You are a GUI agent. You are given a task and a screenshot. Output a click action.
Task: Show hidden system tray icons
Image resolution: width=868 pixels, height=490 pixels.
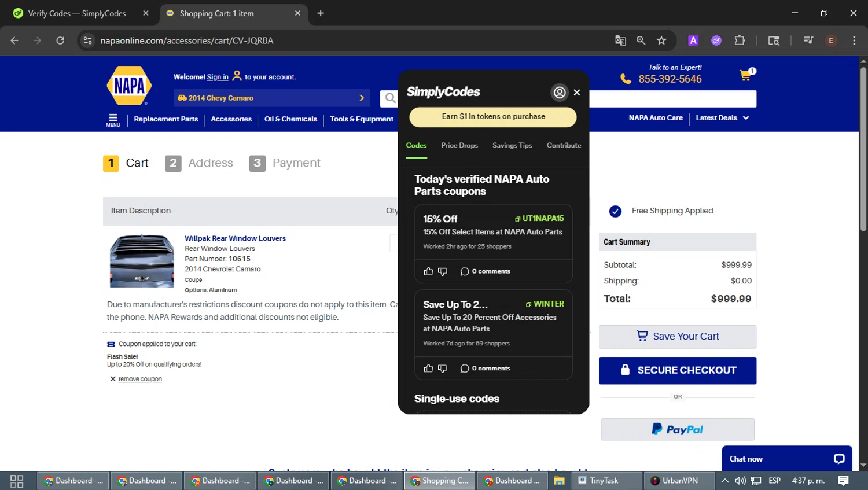click(x=724, y=481)
